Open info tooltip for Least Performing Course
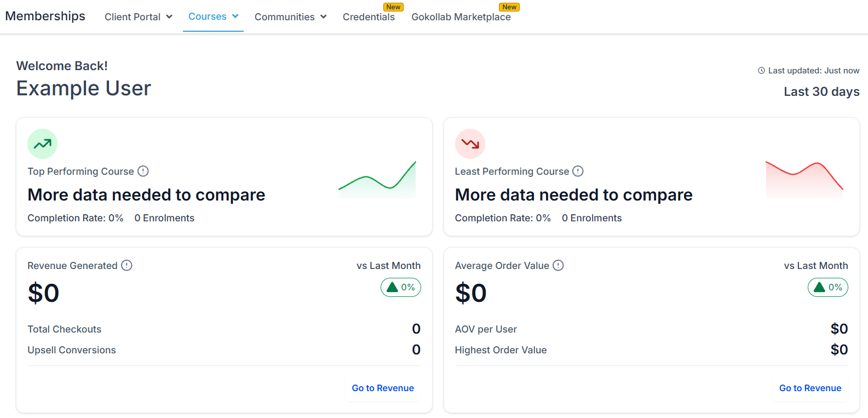 [x=578, y=171]
